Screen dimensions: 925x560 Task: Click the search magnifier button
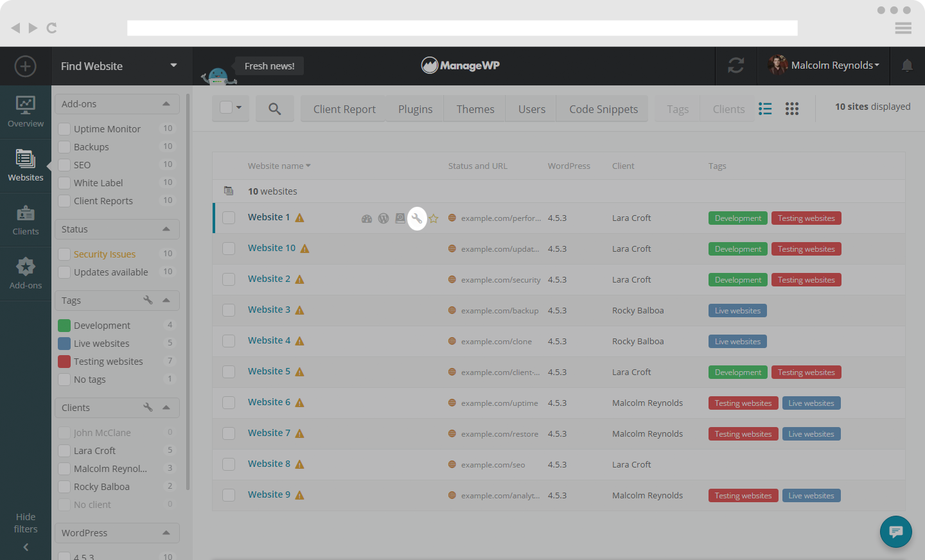[275, 109]
